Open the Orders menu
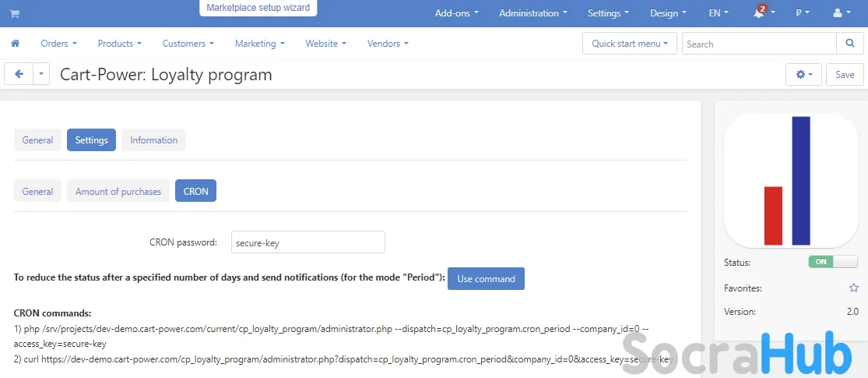Viewport: 868px width, 378px height. (58, 43)
